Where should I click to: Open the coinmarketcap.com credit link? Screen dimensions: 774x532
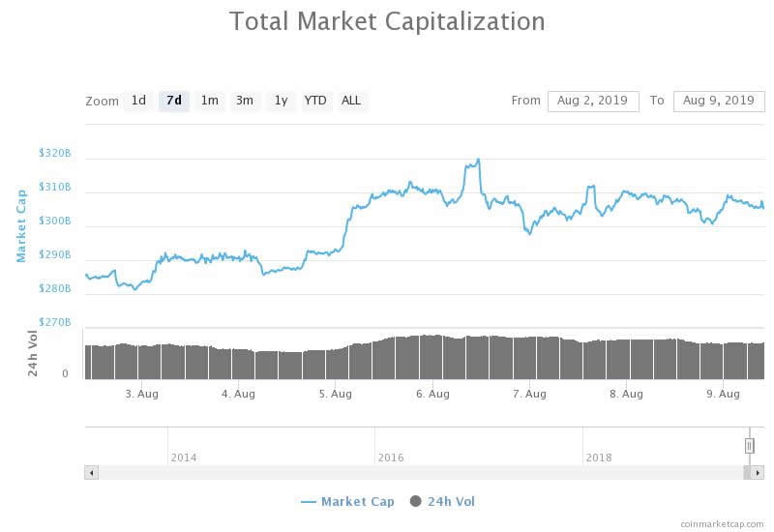[x=720, y=523]
